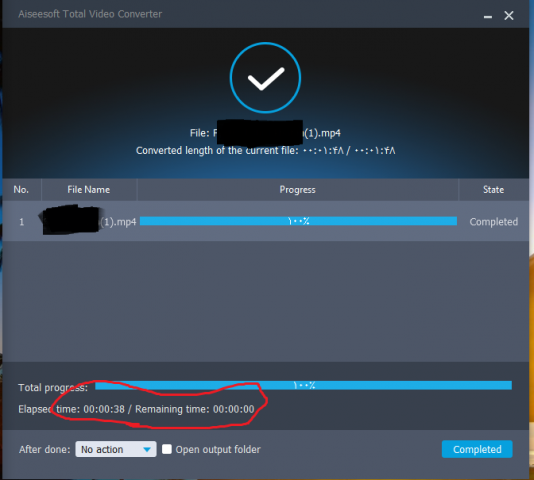Image resolution: width=534 pixels, height=480 pixels.
Task: Click the blue dropdown arrow beside No action
Action: coord(147,449)
